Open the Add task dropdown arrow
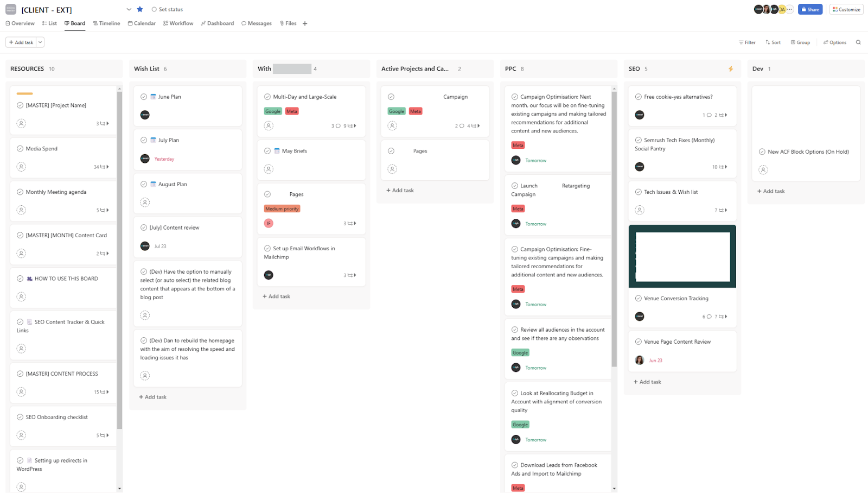 click(x=40, y=42)
